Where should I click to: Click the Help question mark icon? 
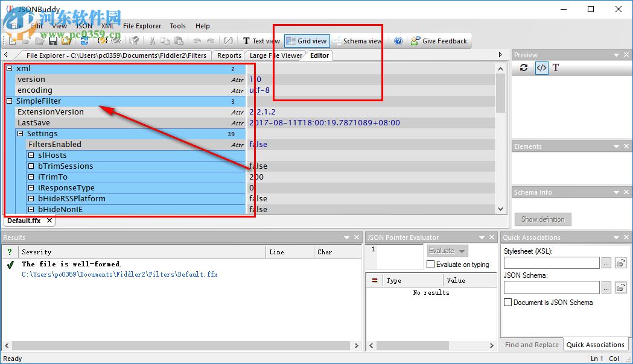coord(398,40)
